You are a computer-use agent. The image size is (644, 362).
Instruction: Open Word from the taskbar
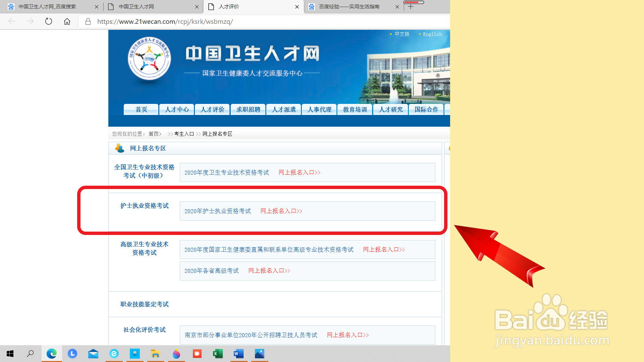[x=239, y=354]
